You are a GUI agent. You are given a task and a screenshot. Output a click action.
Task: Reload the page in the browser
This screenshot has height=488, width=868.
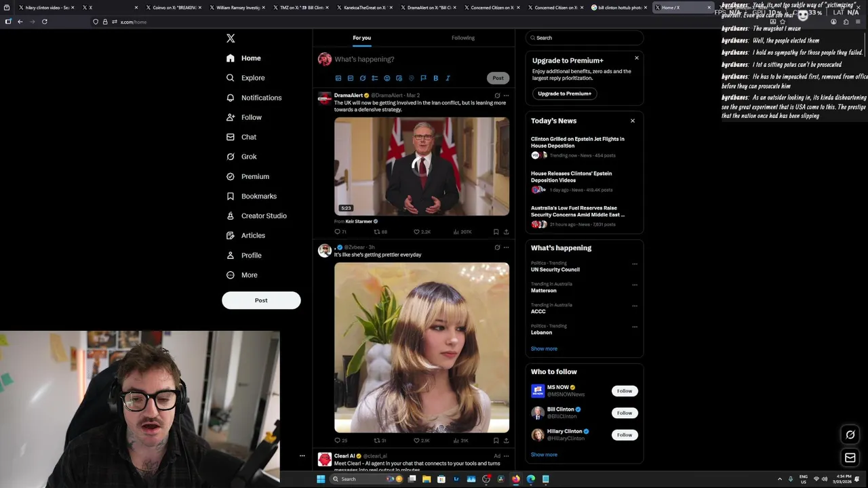click(x=45, y=22)
